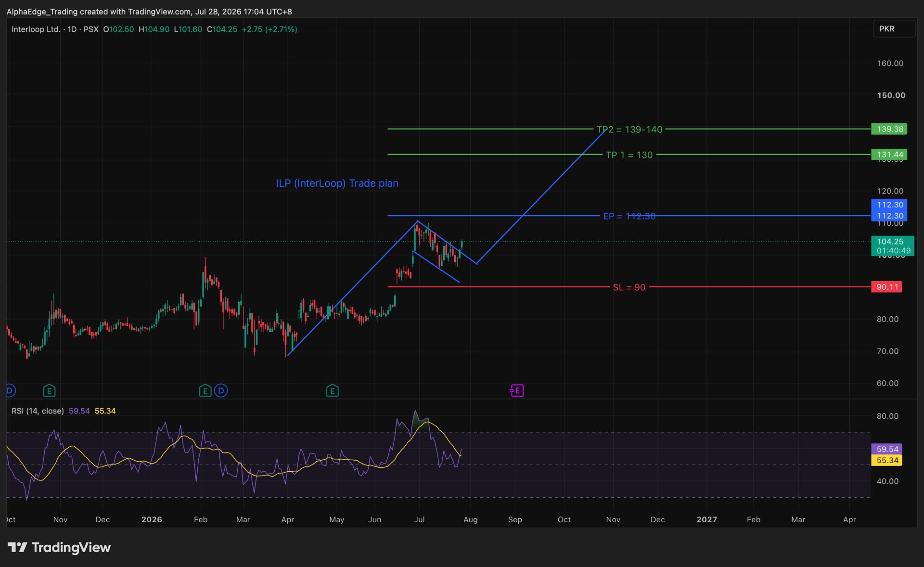Open the PKR currency selector
This screenshot has width=924, height=567.
click(894, 29)
